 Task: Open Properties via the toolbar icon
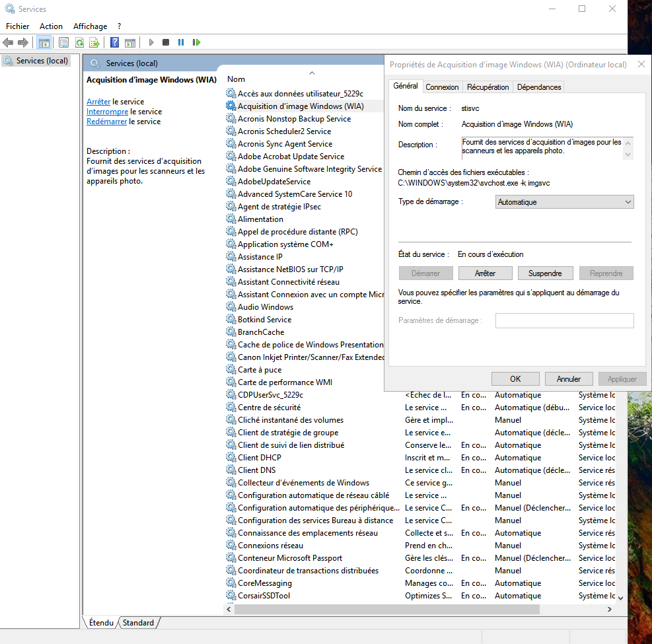(x=63, y=42)
